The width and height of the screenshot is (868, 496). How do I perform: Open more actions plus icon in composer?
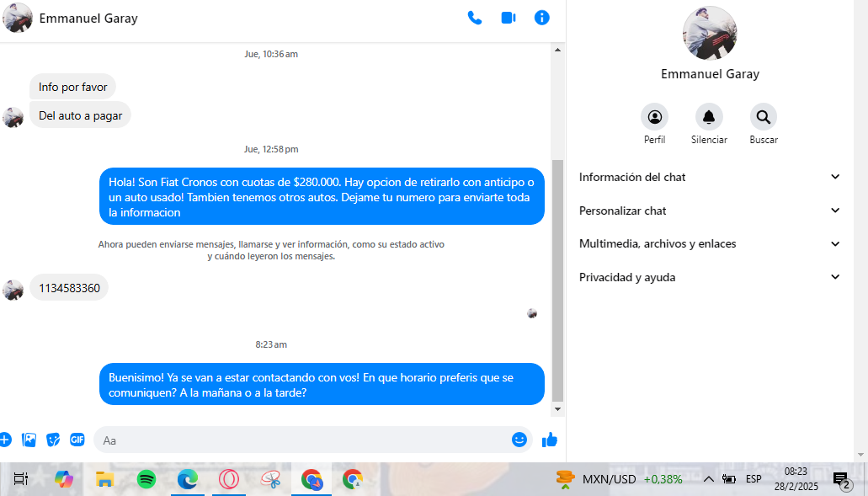[5, 440]
